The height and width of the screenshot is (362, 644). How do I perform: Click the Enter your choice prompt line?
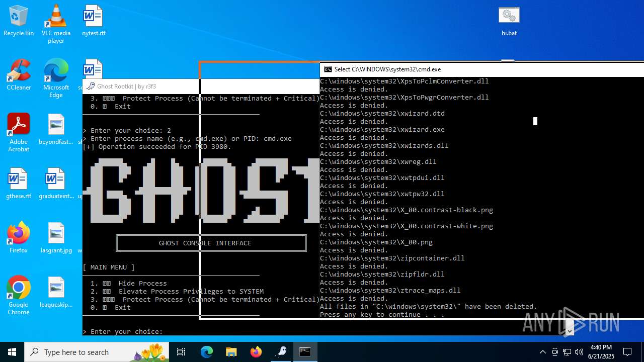click(x=123, y=332)
